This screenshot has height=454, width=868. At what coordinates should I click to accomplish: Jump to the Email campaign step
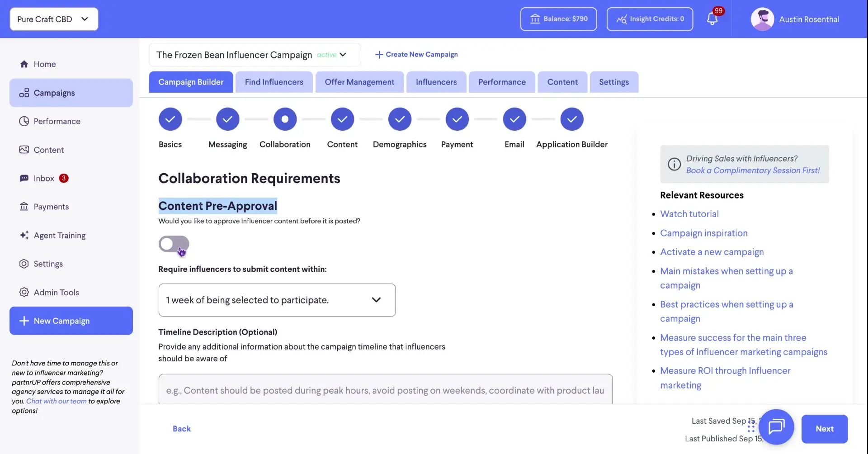[x=514, y=119]
